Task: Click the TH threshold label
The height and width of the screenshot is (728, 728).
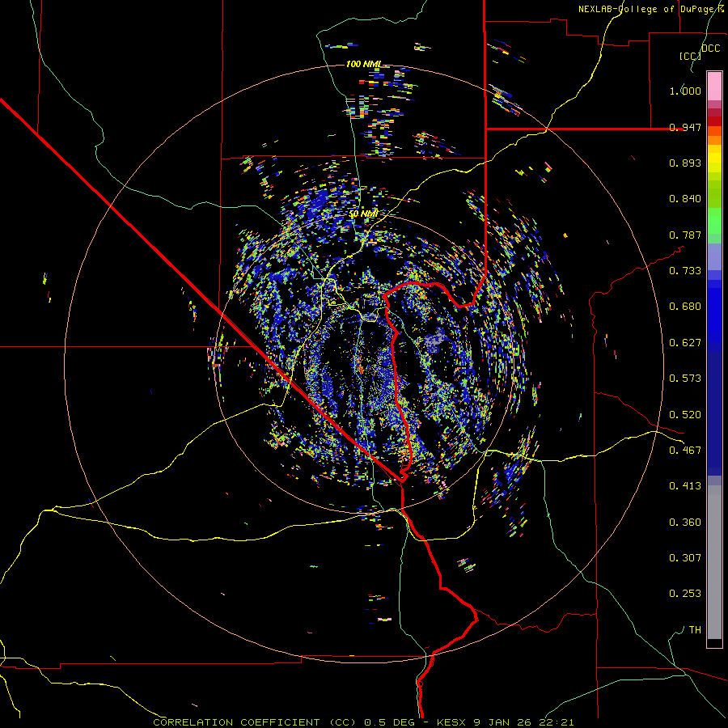Action: [x=695, y=630]
